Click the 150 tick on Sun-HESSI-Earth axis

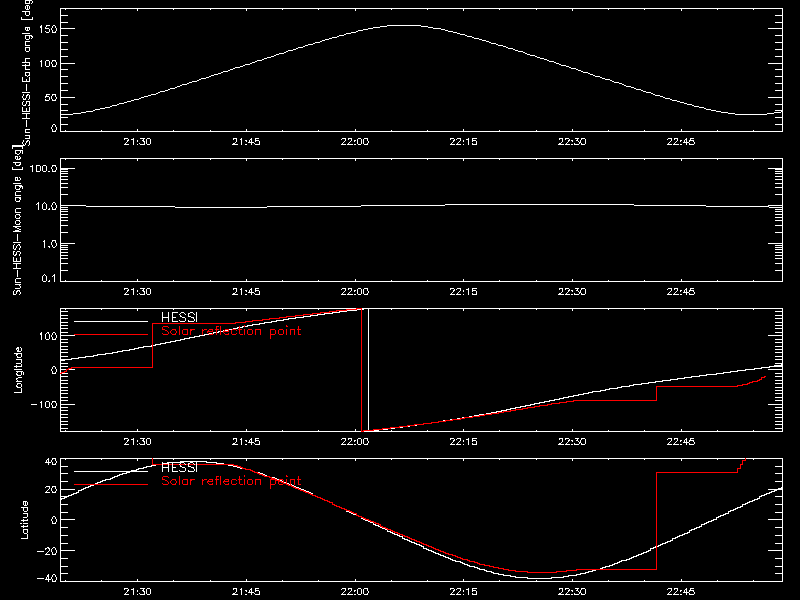click(x=48, y=29)
